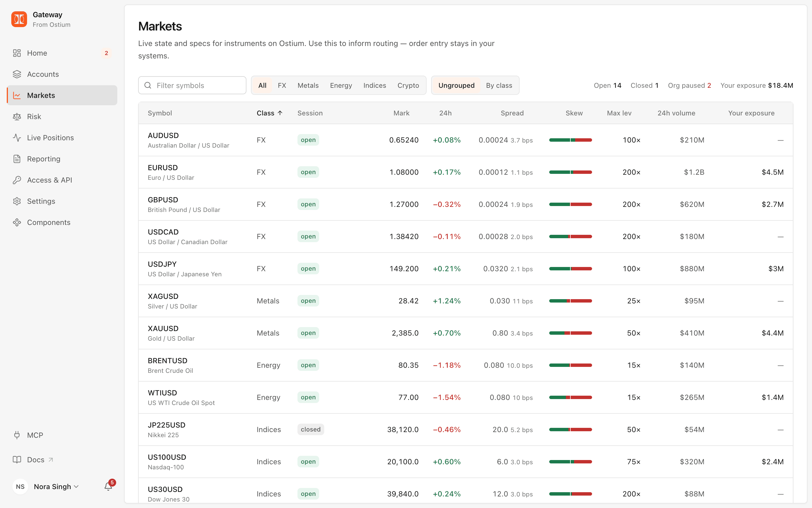Sort by Your exposure column header
Image resolution: width=812 pixels, height=508 pixels.
[x=751, y=113]
